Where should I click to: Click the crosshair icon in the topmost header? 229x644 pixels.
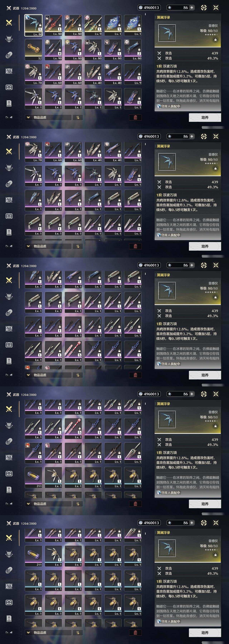pyautogui.click(x=204, y=8)
